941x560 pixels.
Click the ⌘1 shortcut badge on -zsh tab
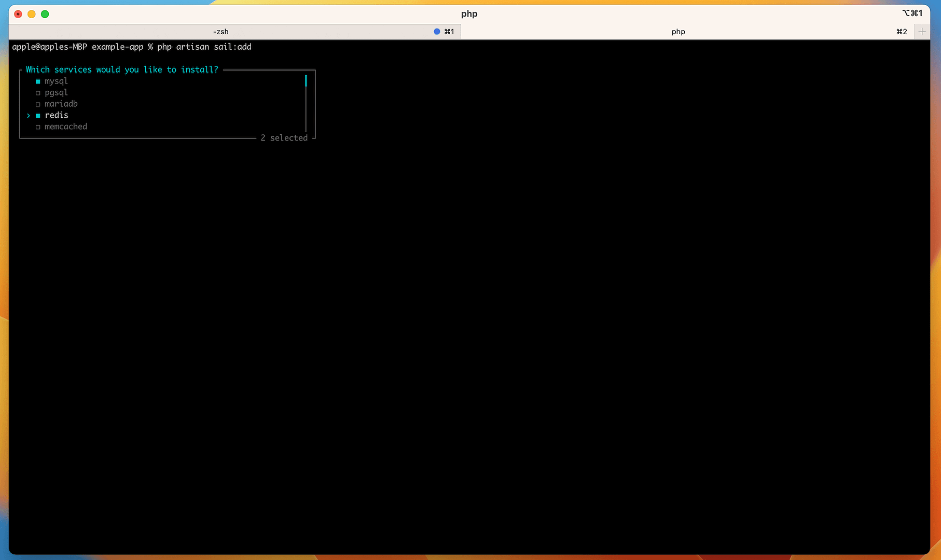tap(449, 32)
